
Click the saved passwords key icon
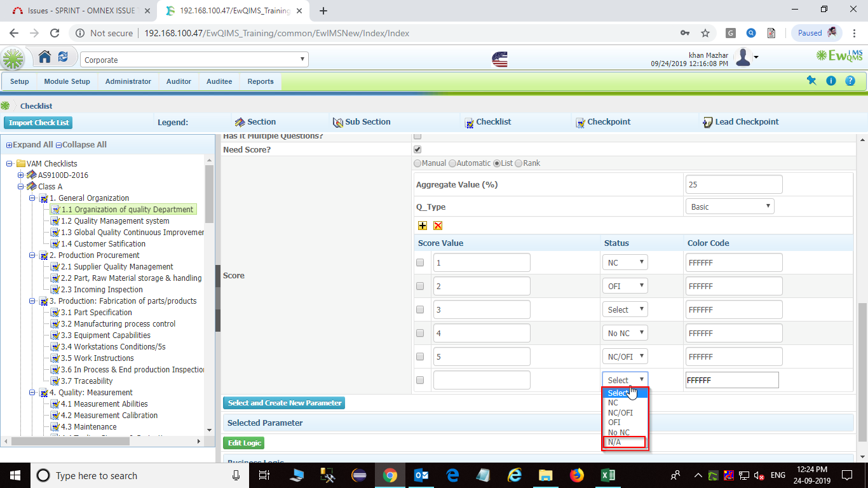685,33
